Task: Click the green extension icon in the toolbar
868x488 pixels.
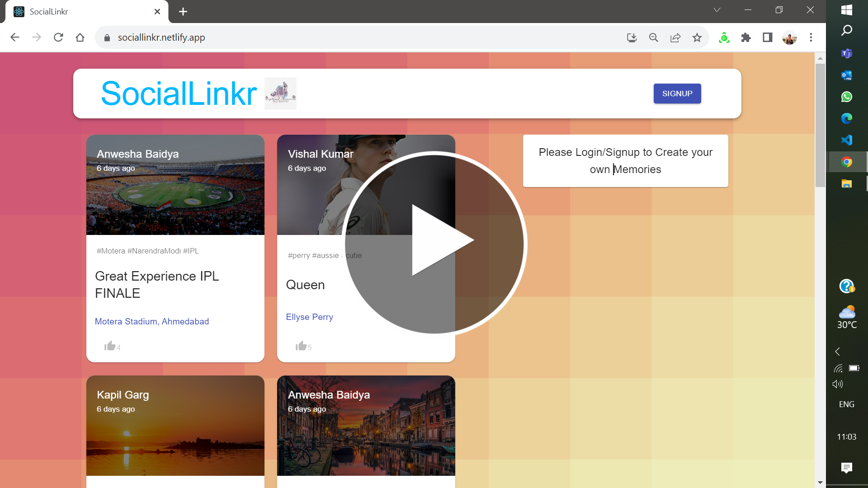Action: coord(724,38)
